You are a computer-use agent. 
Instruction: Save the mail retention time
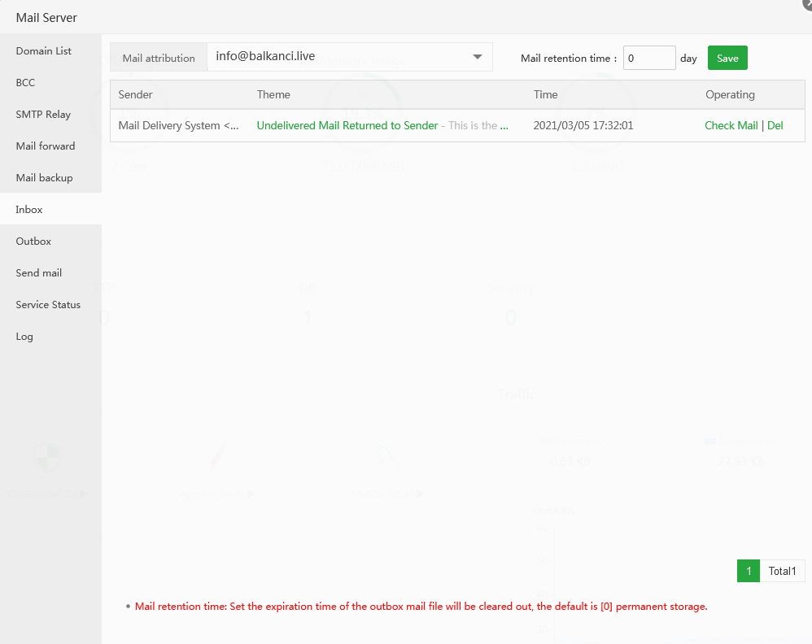pos(727,58)
